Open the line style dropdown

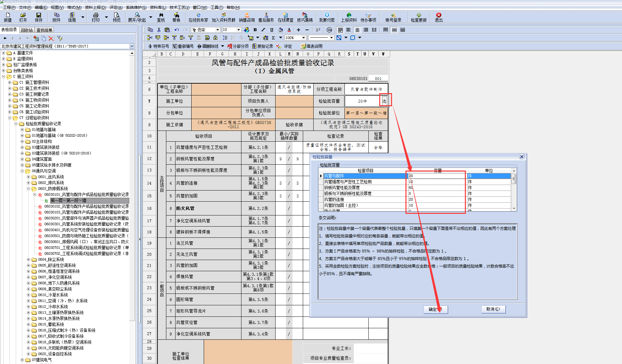point(331,38)
